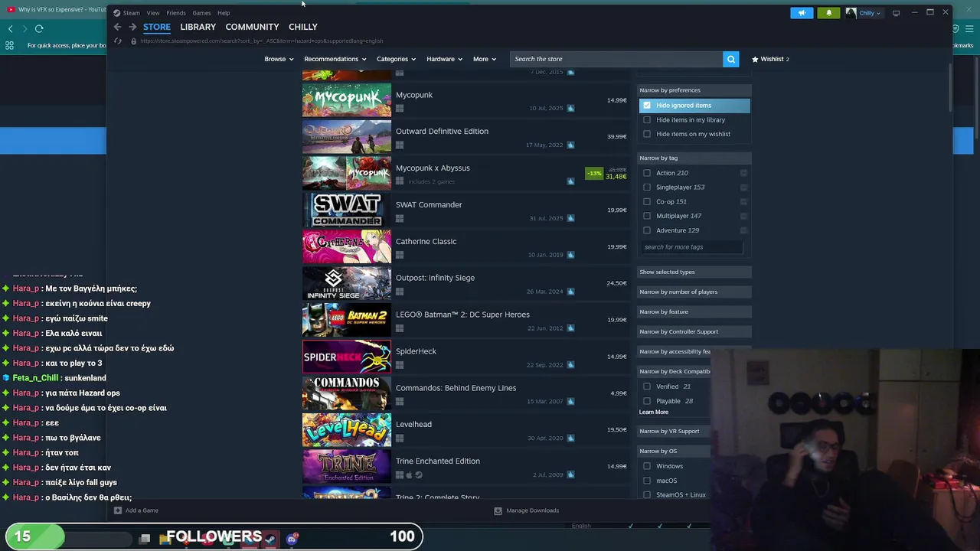980x551 pixels.
Task: Open the Friends menu
Action: point(176,13)
